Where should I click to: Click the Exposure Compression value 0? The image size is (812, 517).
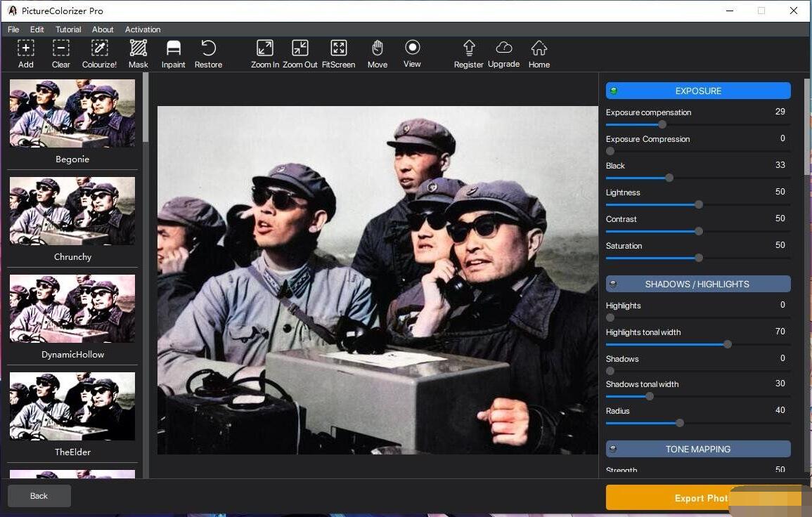[782, 138]
